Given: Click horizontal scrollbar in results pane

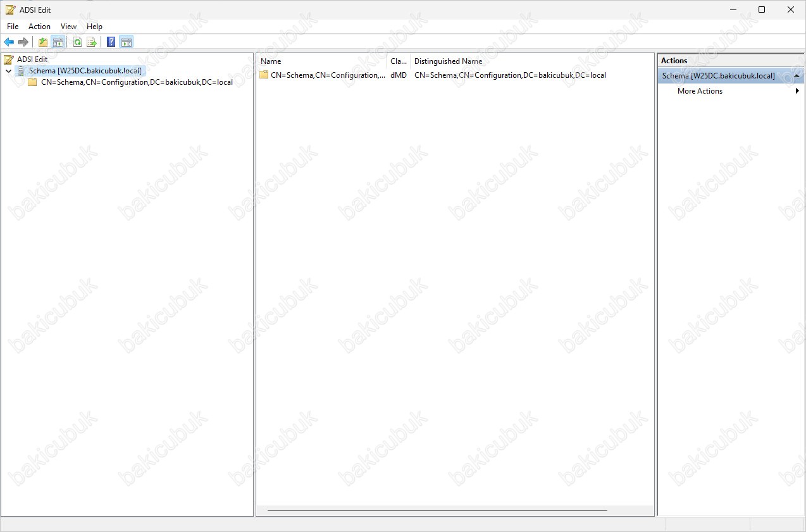Looking at the screenshot, I should coord(437,510).
